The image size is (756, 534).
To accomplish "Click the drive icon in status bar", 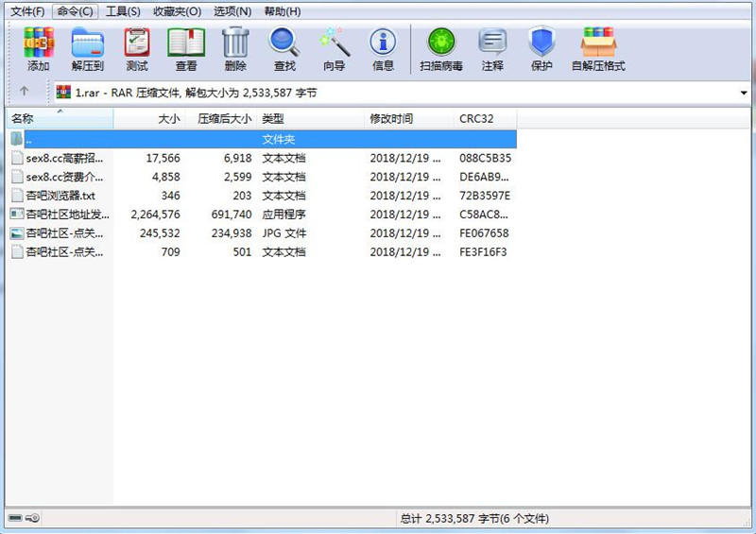I will [x=15, y=518].
